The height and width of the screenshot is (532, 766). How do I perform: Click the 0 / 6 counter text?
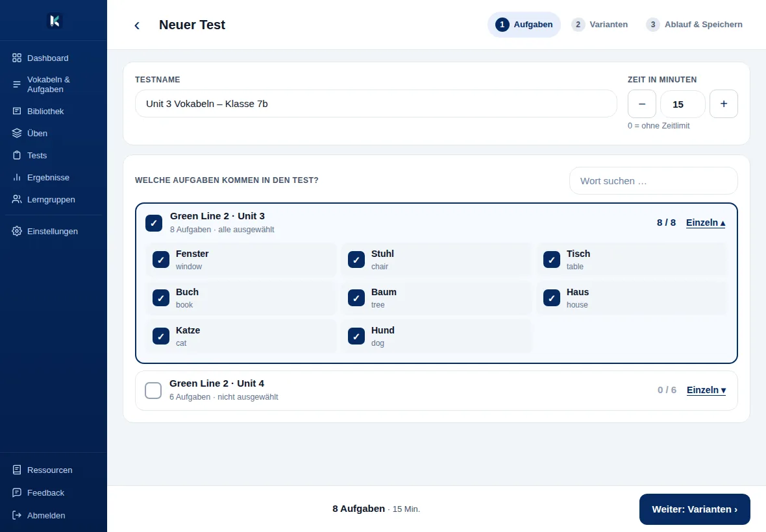coord(667,390)
